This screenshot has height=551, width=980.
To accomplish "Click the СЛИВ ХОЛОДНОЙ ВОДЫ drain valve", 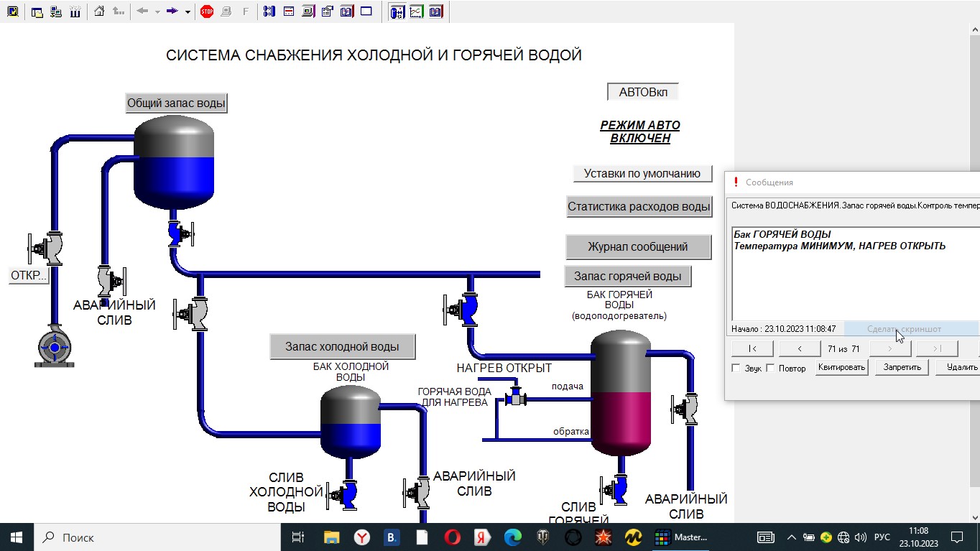I will (x=342, y=494).
